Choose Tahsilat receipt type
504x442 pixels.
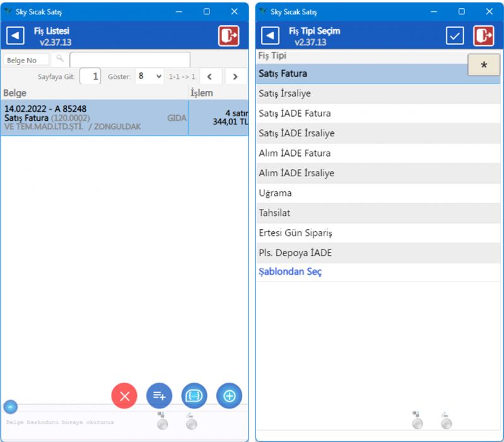click(274, 213)
